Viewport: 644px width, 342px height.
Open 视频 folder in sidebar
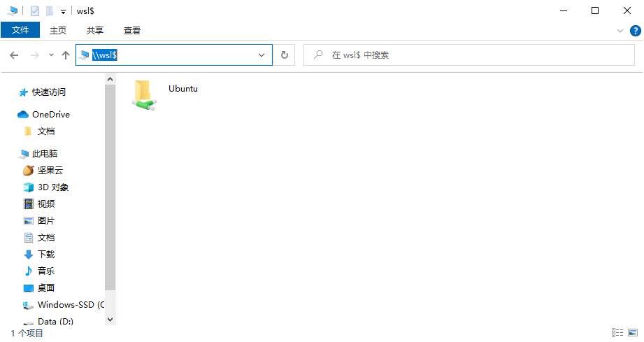(x=46, y=204)
